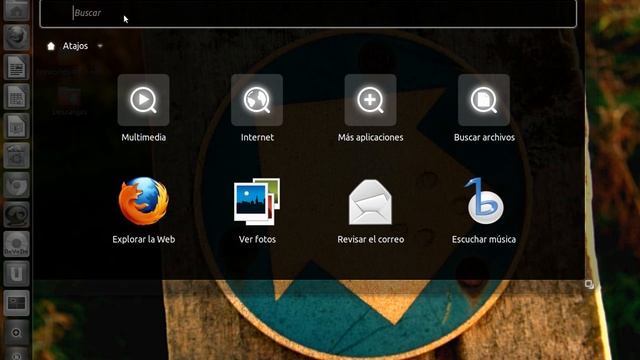Click the Buscar search field

coord(308,13)
